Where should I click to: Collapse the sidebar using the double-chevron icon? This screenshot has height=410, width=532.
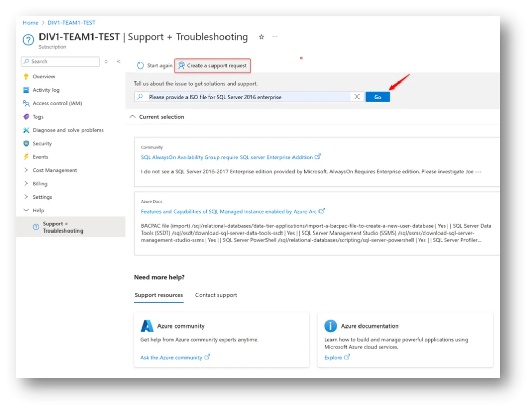(118, 61)
